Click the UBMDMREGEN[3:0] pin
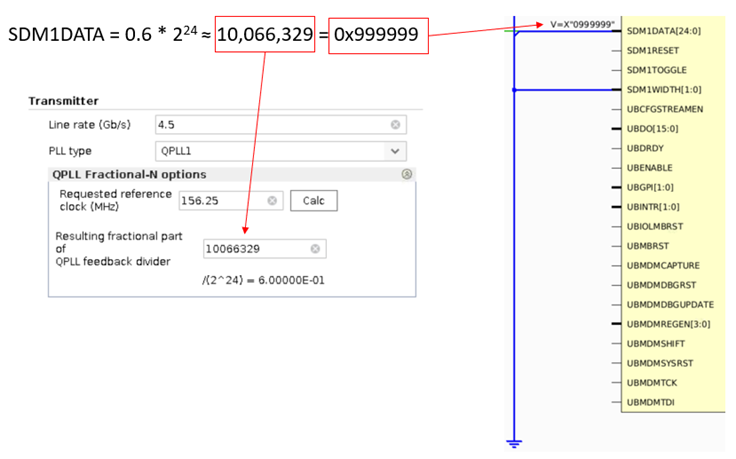Image resolution: width=736 pixels, height=459 pixels. coord(668,324)
